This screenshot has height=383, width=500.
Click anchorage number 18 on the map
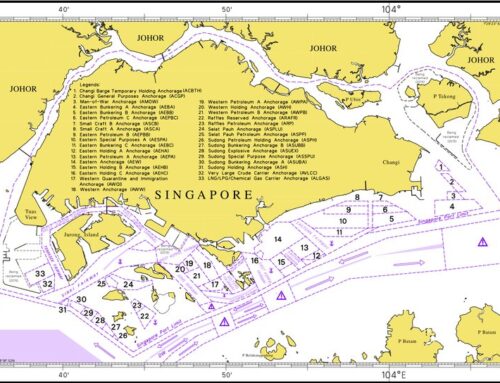coord(207,265)
